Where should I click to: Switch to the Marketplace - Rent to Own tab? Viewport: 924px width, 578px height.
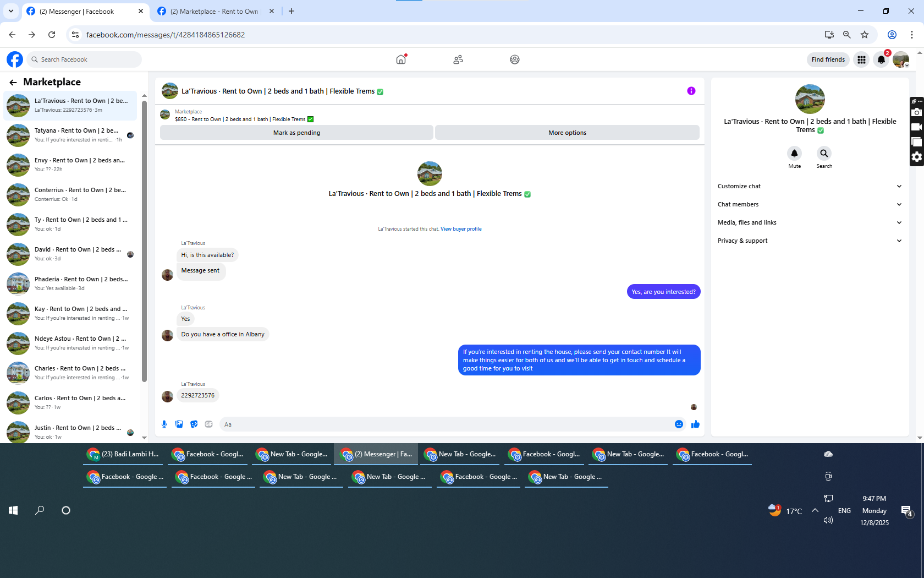point(216,11)
